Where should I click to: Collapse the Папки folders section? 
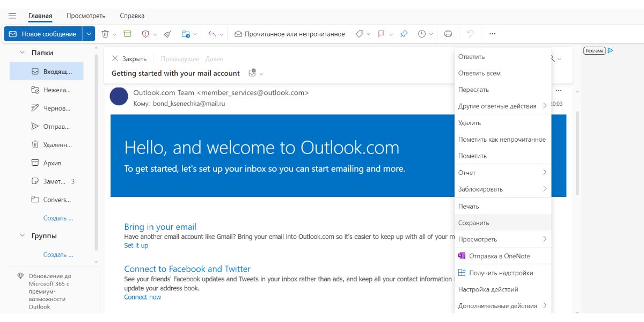(22, 53)
